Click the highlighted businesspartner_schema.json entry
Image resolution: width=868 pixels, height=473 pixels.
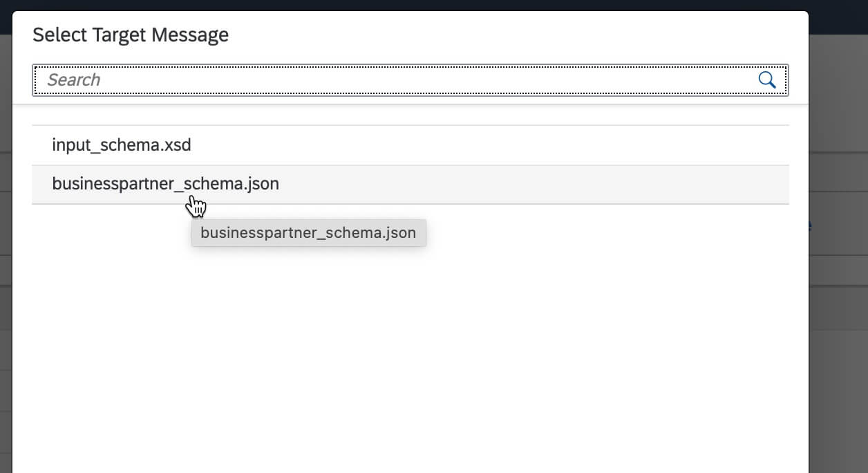point(166,184)
